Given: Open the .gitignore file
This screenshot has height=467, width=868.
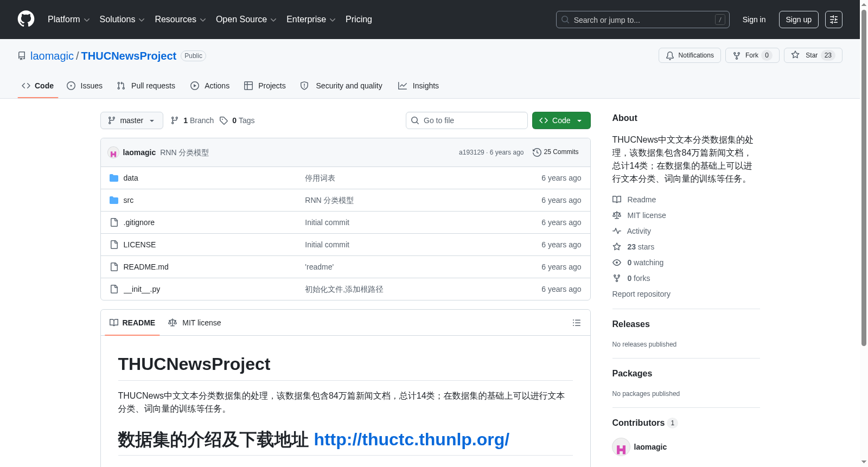Looking at the screenshot, I should pyautogui.click(x=139, y=222).
